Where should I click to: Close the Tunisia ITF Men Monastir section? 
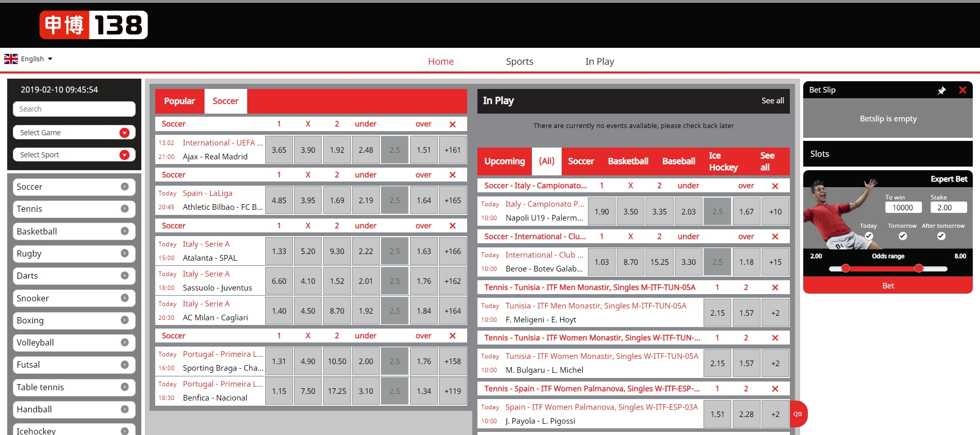tap(775, 287)
